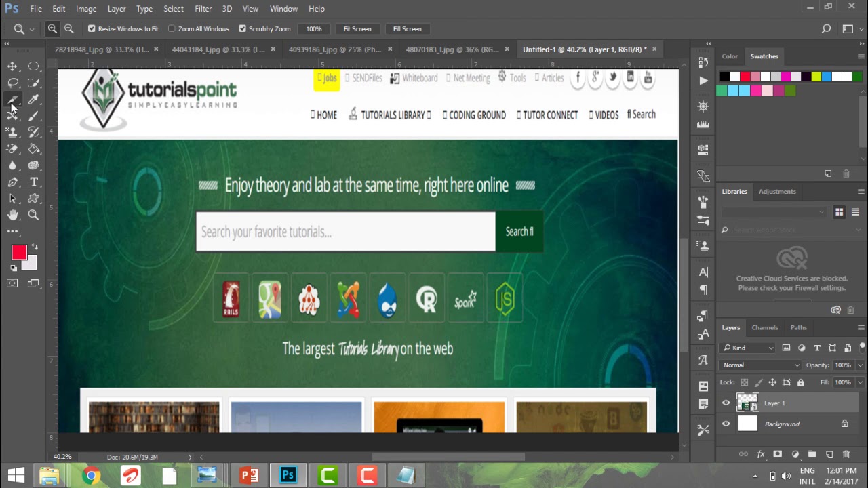Select the Horizontal Type tool

pyautogui.click(x=33, y=182)
